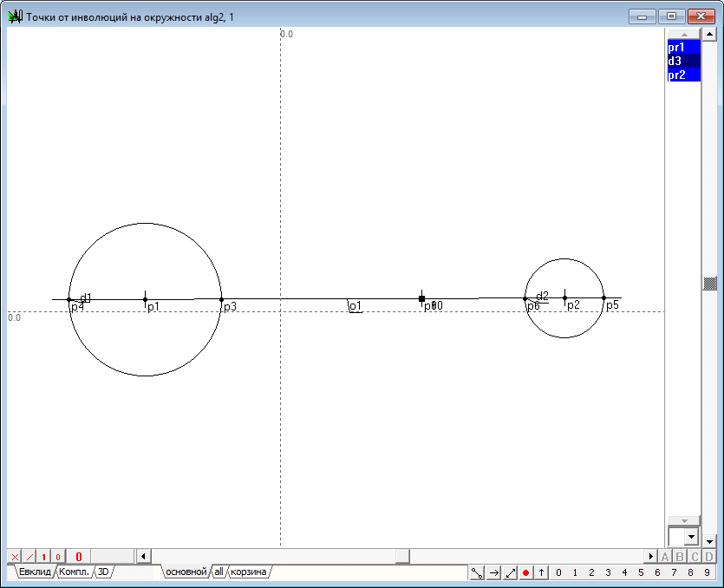This screenshot has width=724, height=588.
Task: Click point p2 at small circle center
Action: pyautogui.click(x=564, y=298)
